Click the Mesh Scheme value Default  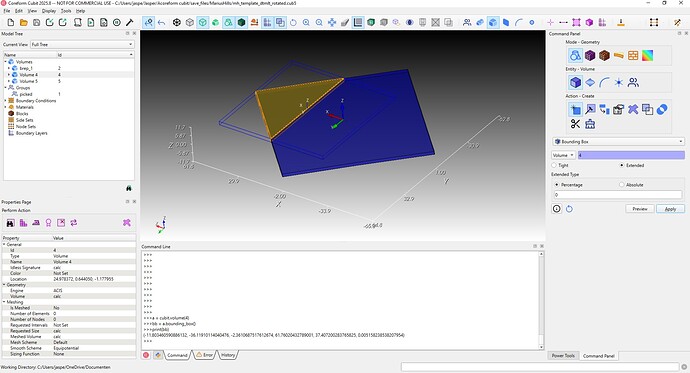[60, 342]
